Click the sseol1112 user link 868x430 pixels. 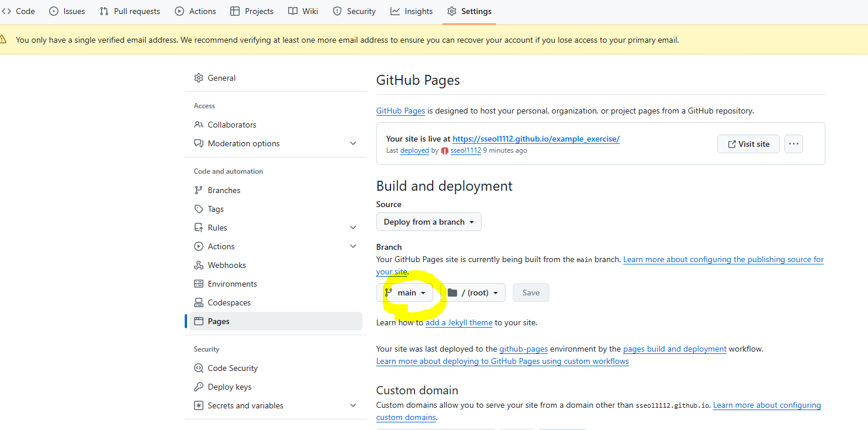[465, 150]
